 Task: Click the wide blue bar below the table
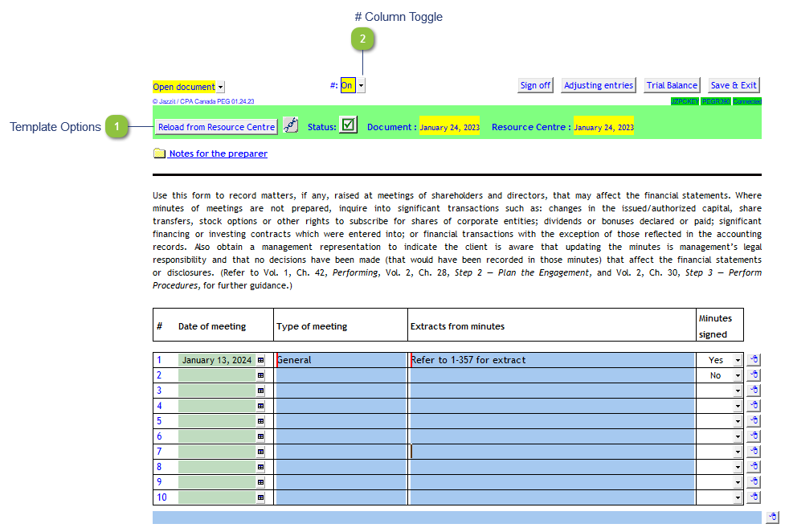(x=457, y=518)
